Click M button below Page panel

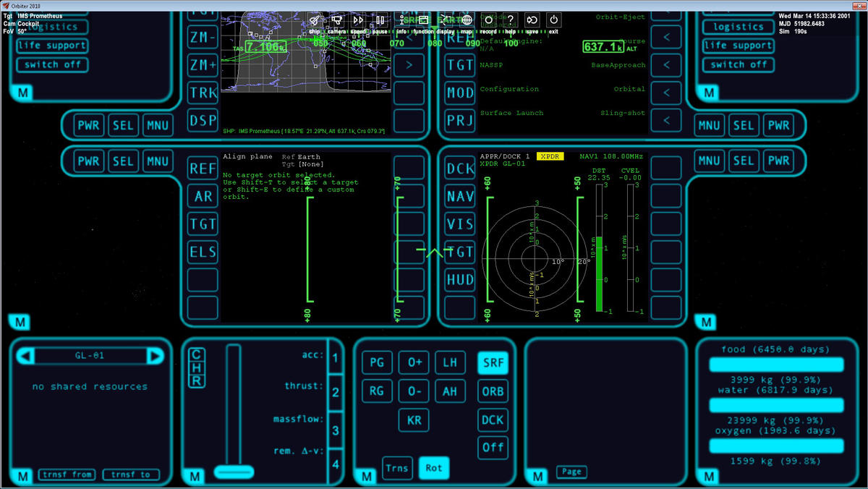(x=537, y=477)
